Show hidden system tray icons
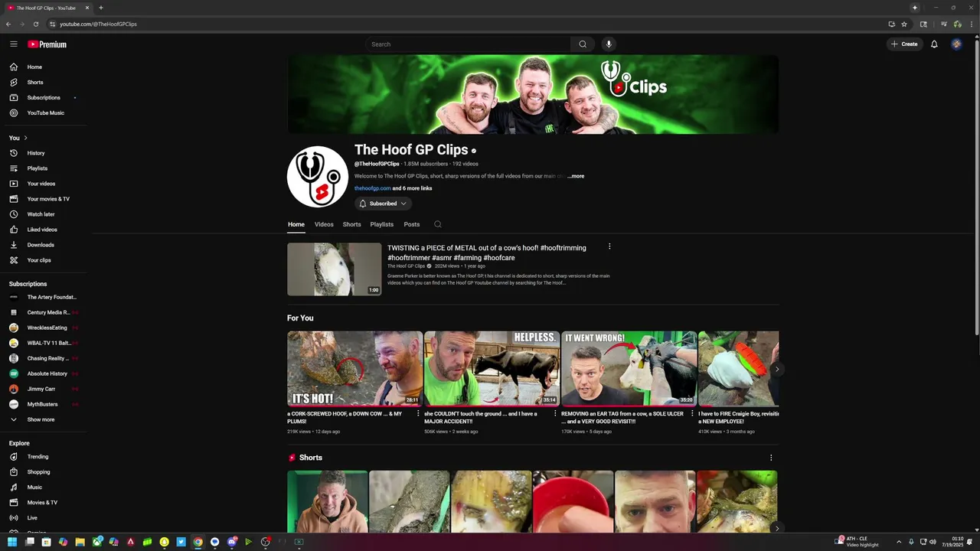 (899, 542)
